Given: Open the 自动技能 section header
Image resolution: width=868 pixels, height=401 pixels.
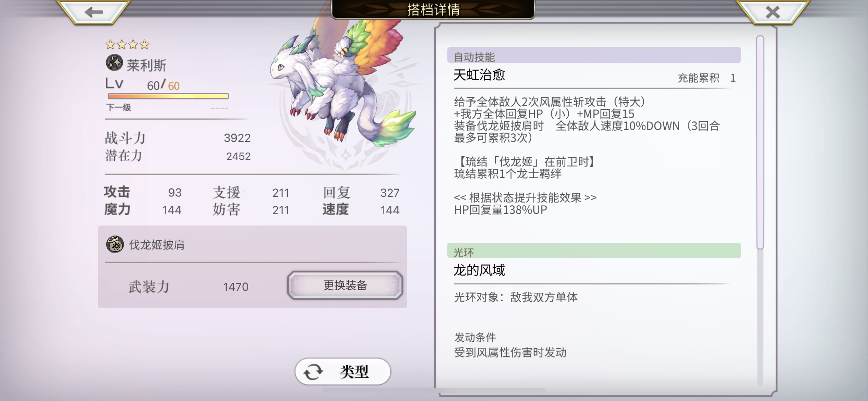Looking at the screenshot, I should [x=594, y=55].
